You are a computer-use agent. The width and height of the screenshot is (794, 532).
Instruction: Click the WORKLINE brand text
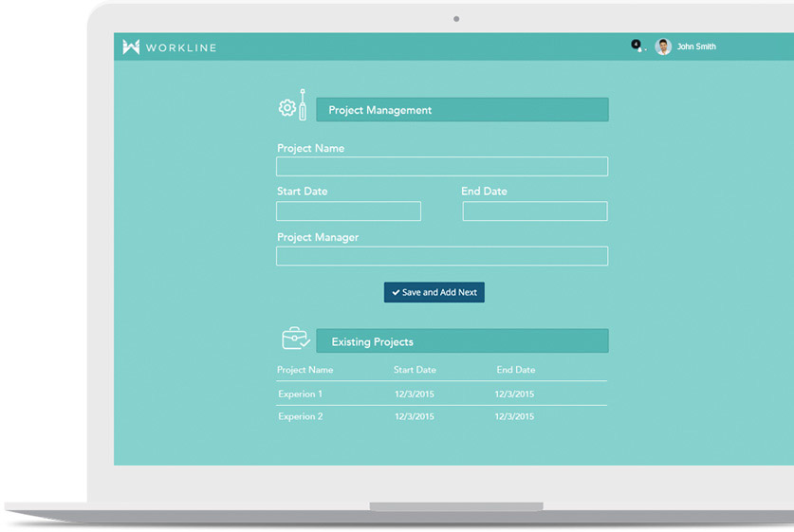[181, 47]
